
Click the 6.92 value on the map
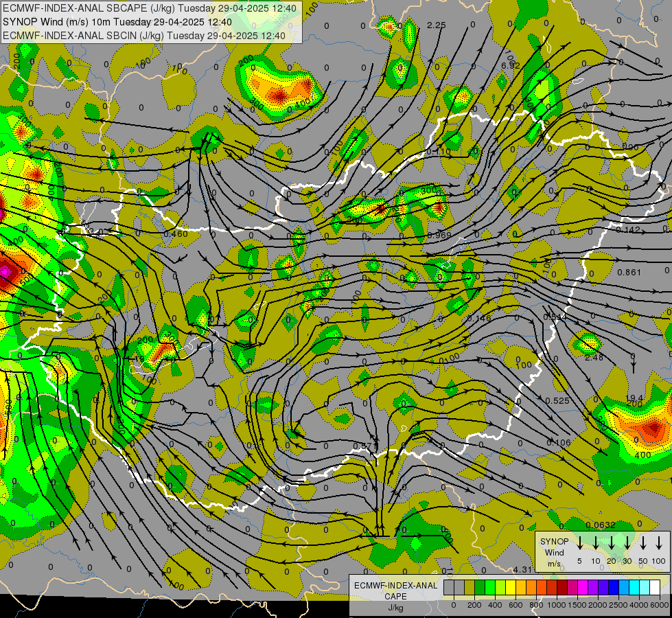pos(511,66)
